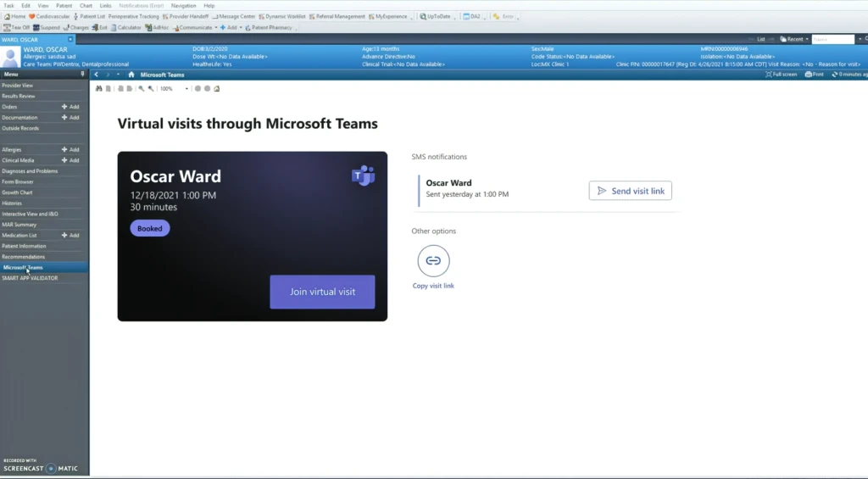Pin the Menu panel with pushpin icon
Image resolution: width=868 pixels, height=479 pixels.
pos(82,75)
